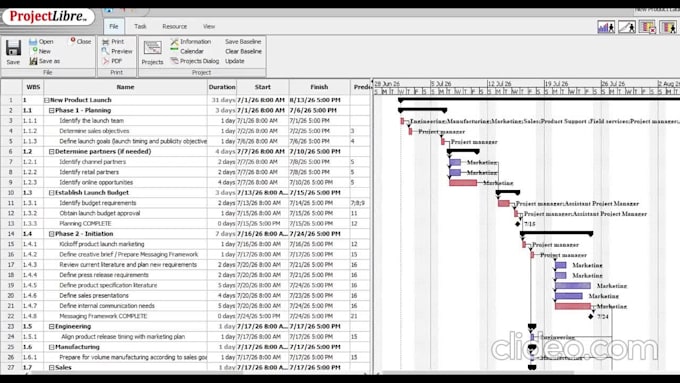Click the Name column header
Image resolution: width=680 pixels, height=383 pixels.
pyautogui.click(x=125, y=87)
